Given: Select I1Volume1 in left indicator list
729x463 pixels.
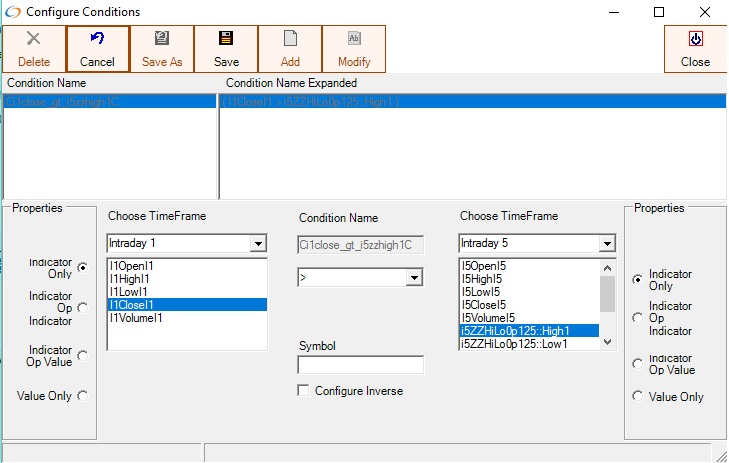Looking at the screenshot, I should (x=136, y=318).
